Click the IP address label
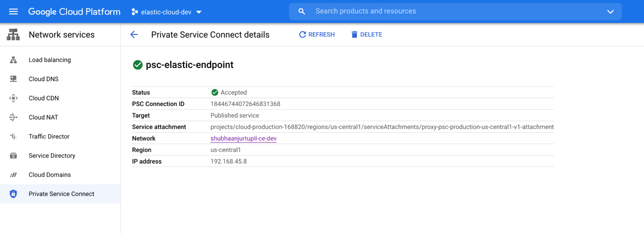This screenshot has height=234, width=644. 147,161
